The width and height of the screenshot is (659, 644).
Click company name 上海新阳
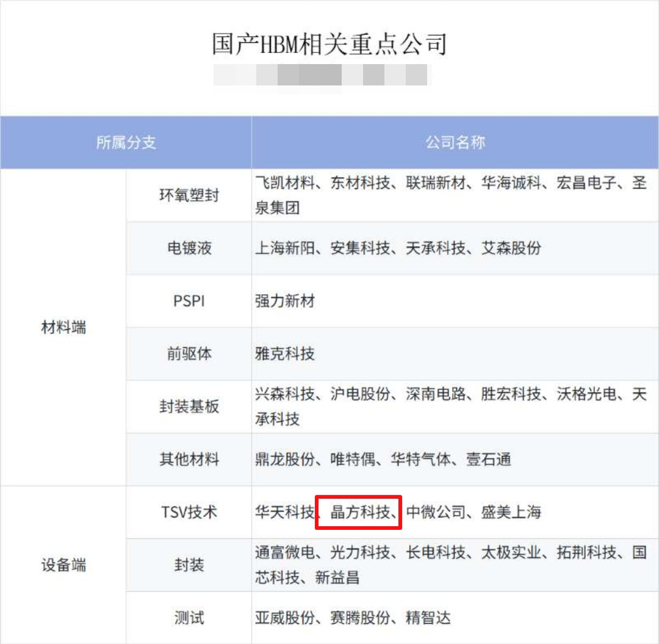coord(285,248)
